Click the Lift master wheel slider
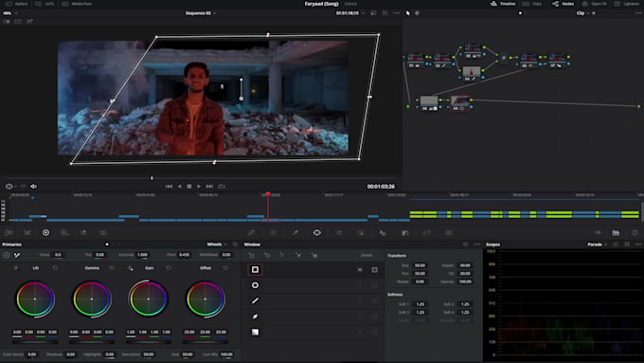 (35, 341)
